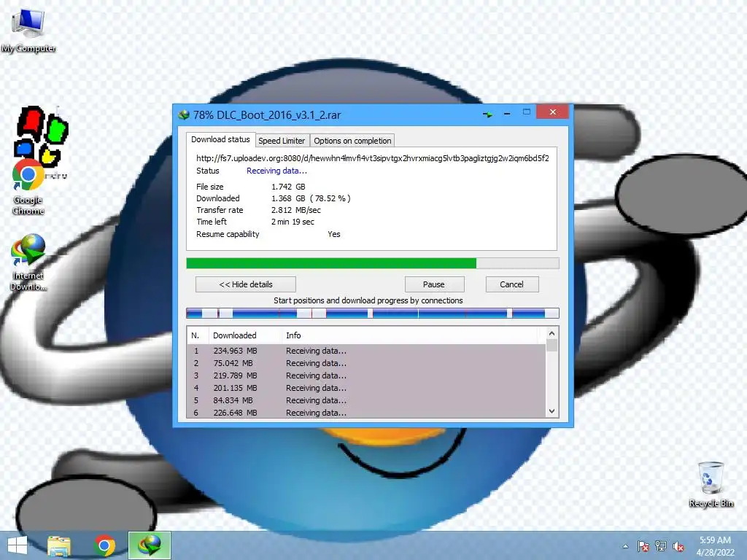Select connection row 4 with 201.135 MB
Image resolution: width=747 pixels, height=560 pixels.
367,388
